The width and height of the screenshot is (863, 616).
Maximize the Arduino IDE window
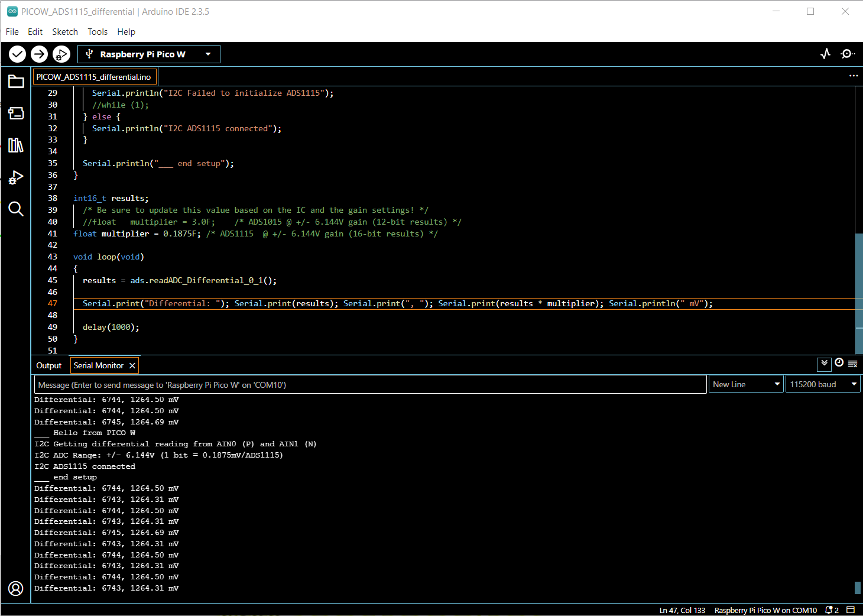[x=810, y=11]
